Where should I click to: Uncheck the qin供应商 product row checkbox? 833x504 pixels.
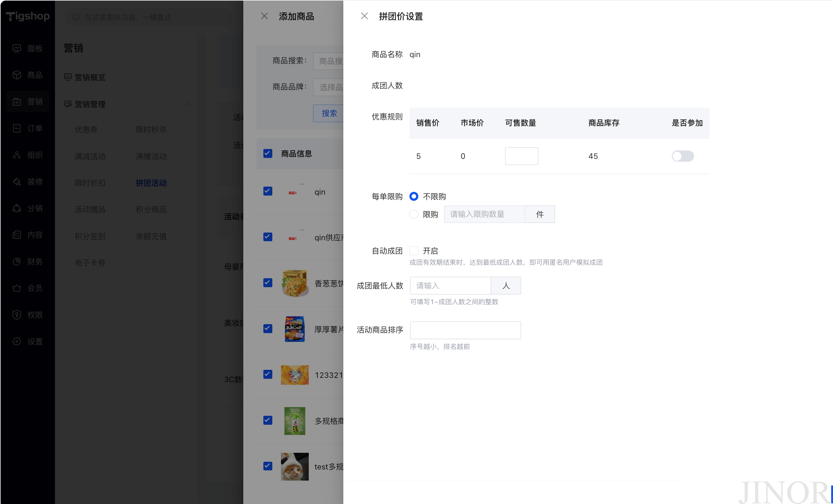pyautogui.click(x=268, y=237)
